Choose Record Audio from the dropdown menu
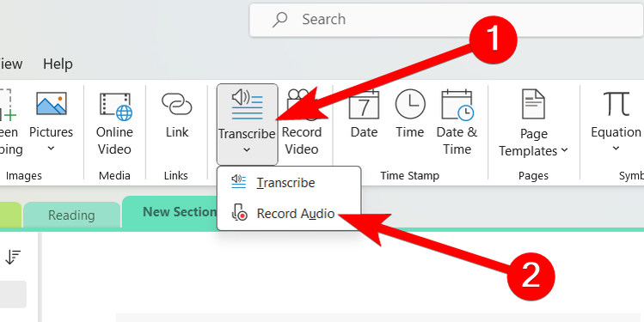Image resolution: width=644 pixels, height=322 pixels. click(289, 214)
